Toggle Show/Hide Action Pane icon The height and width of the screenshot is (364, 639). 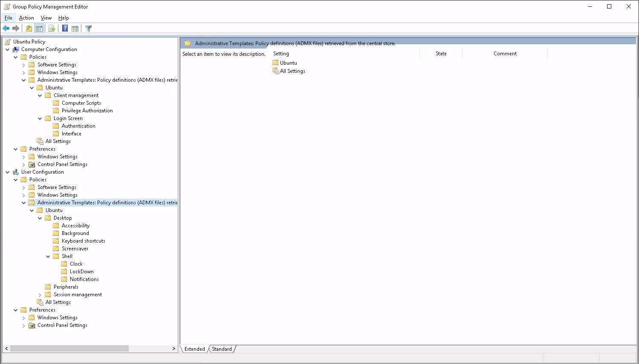(x=75, y=29)
